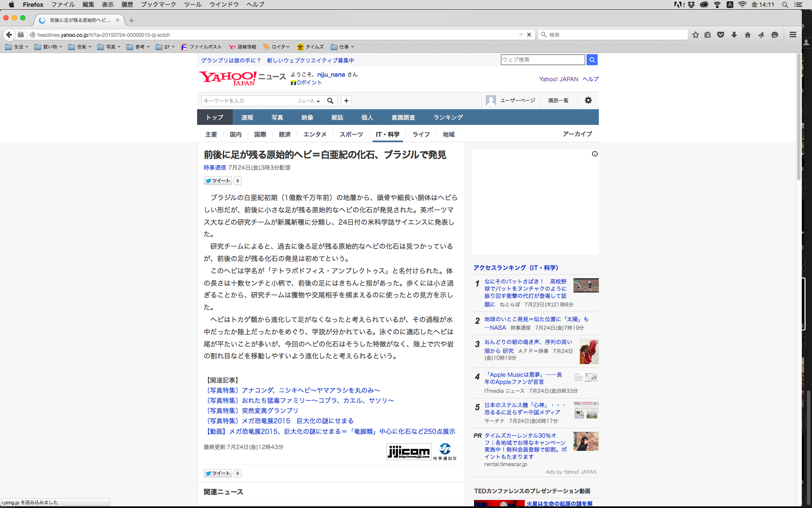The width and height of the screenshot is (812, 508).
Task: Open the Firefox hamburger menu
Action: [x=793, y=35]
